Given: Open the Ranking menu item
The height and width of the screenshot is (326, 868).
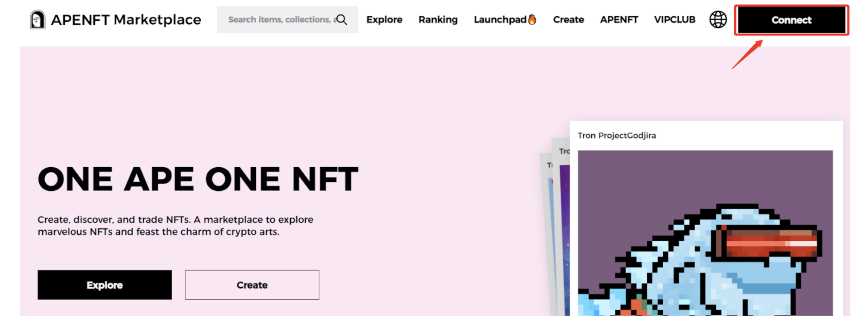Looking at the screenshot, I should point(438,20).
